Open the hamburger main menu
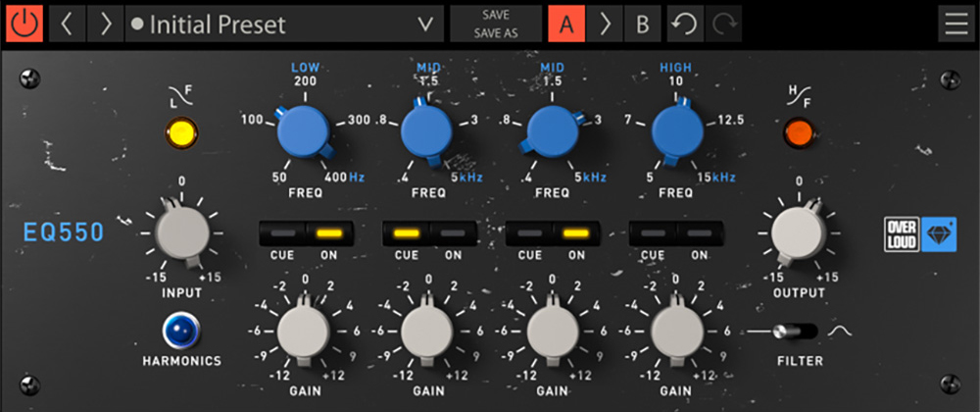This screenshot has width=980, height=412. pos(956,24)
